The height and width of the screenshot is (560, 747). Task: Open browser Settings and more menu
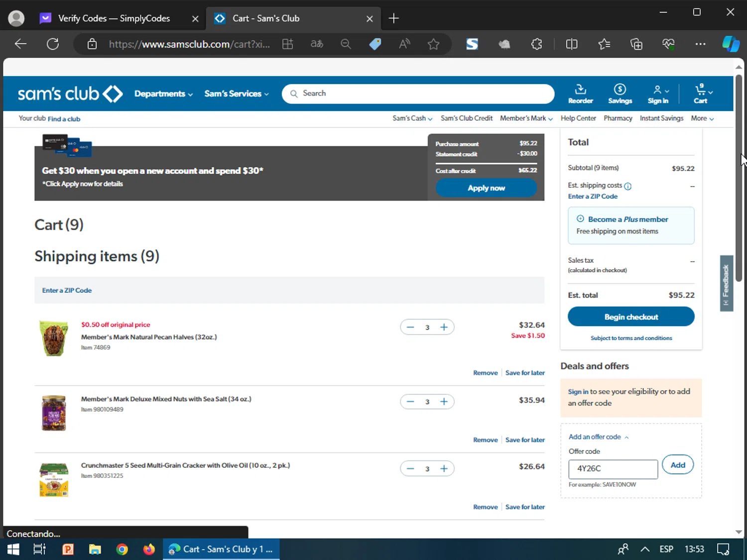coord(700,44)
